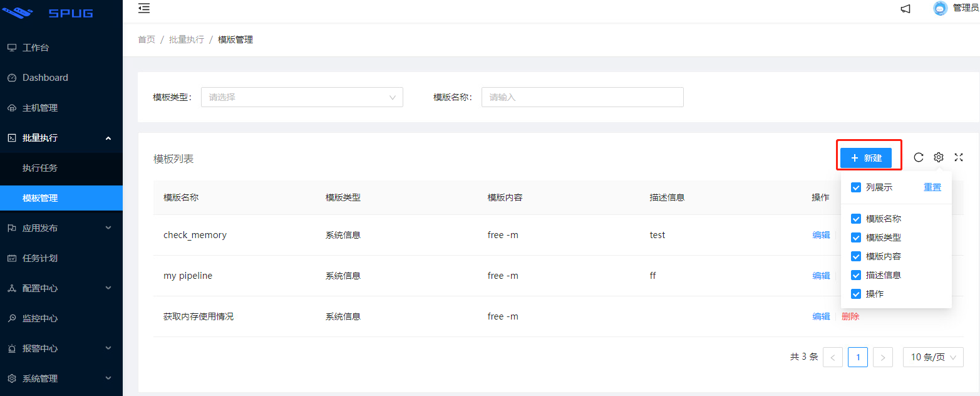Go to previous page arrow
This screenshot has width=980, height=396.
[833, 357]
